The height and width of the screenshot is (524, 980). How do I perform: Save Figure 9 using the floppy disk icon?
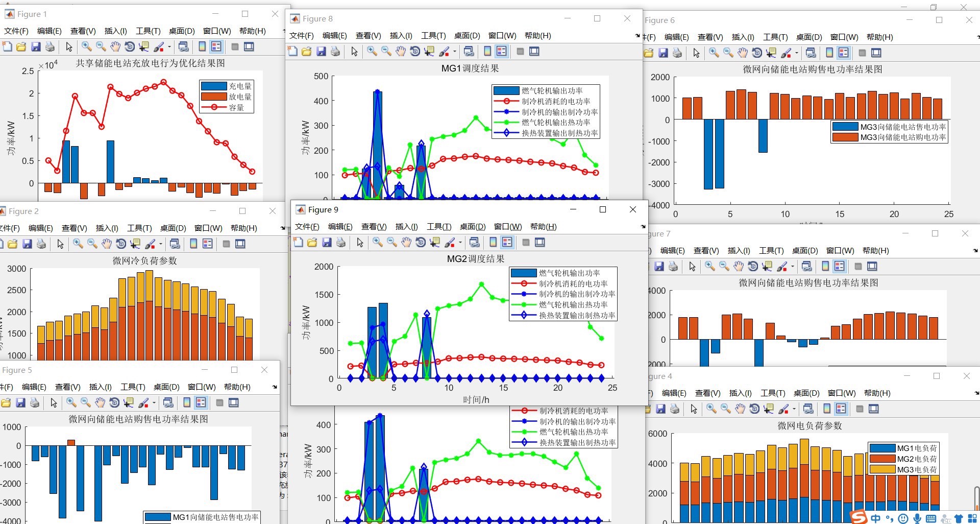tap(327, 242)
